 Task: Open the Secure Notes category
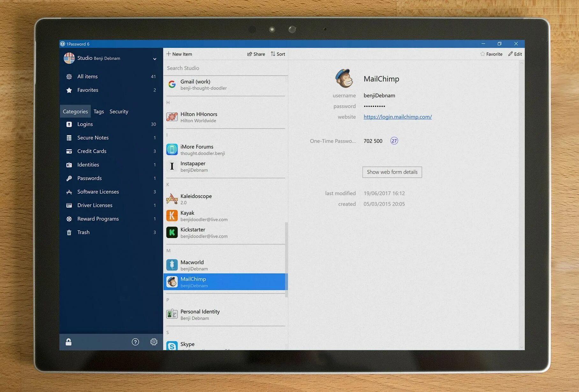pos(111,137)
